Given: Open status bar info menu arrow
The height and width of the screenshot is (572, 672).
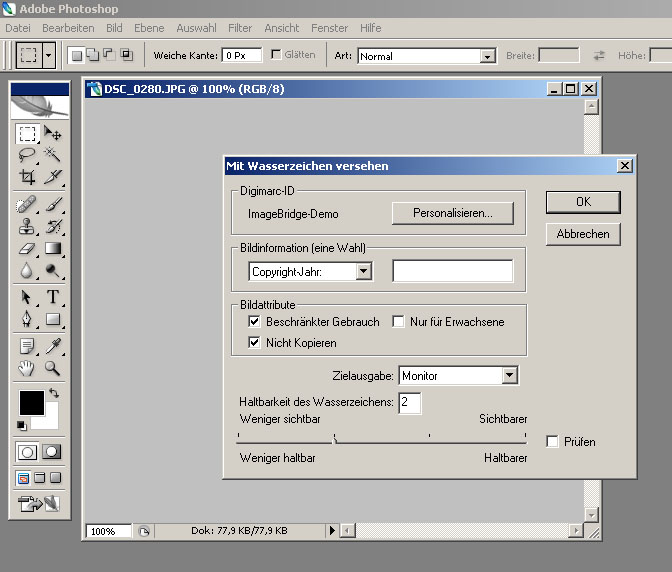Looking at the screenshot, I should [x=332, y=531].
